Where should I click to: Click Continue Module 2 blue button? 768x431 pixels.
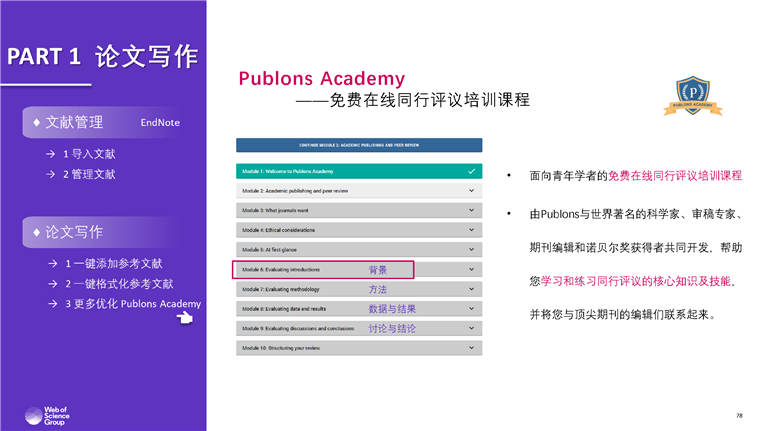359,145
